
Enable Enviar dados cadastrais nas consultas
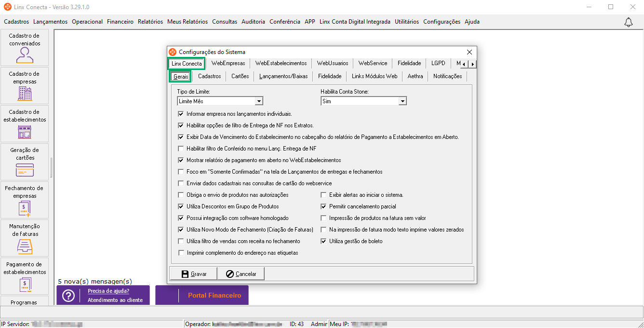pyautogui.click(x=181, y=183)
